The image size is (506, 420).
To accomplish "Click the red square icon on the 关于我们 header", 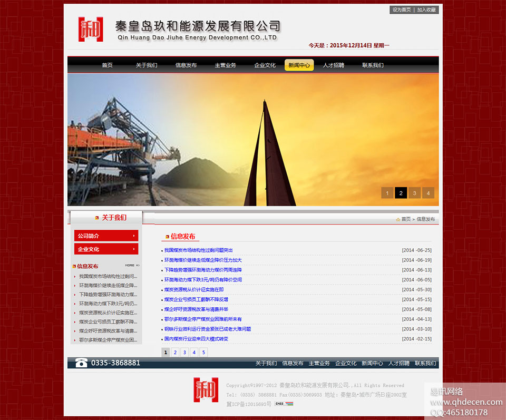I will pyautogui.click(x=96, y=217).
